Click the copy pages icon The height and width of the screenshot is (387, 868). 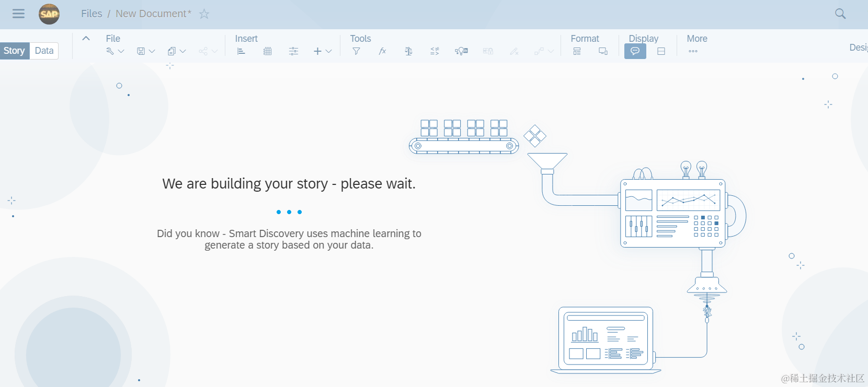(x=172, y=51)
